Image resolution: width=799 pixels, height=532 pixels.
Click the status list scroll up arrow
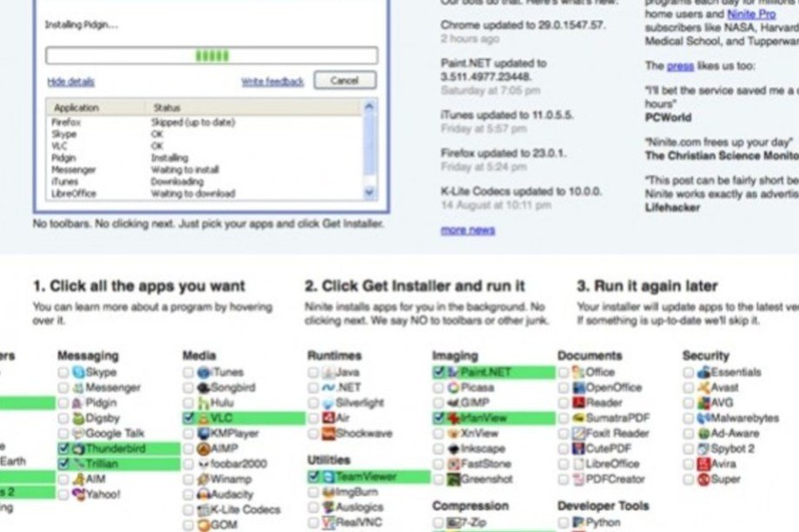[369, 107]
